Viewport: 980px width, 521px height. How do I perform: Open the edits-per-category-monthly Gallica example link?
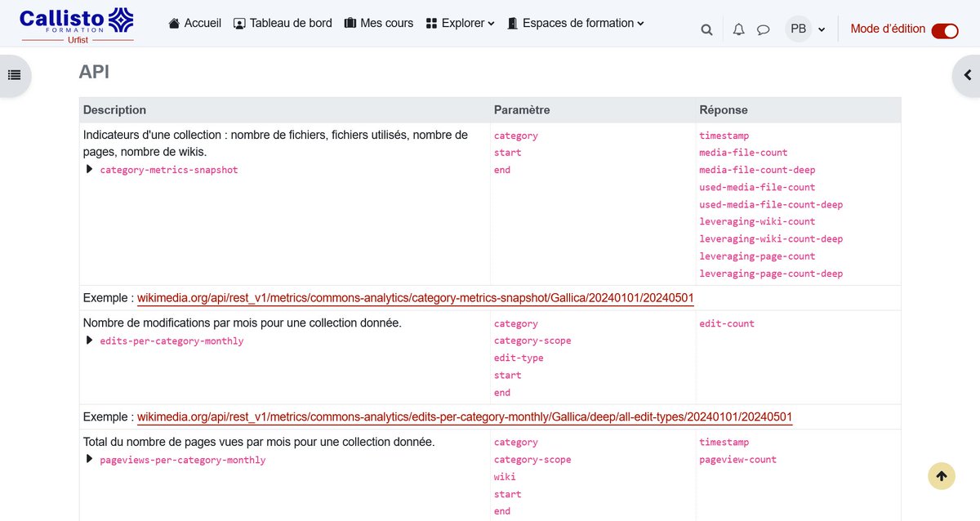tap(464, 416)
